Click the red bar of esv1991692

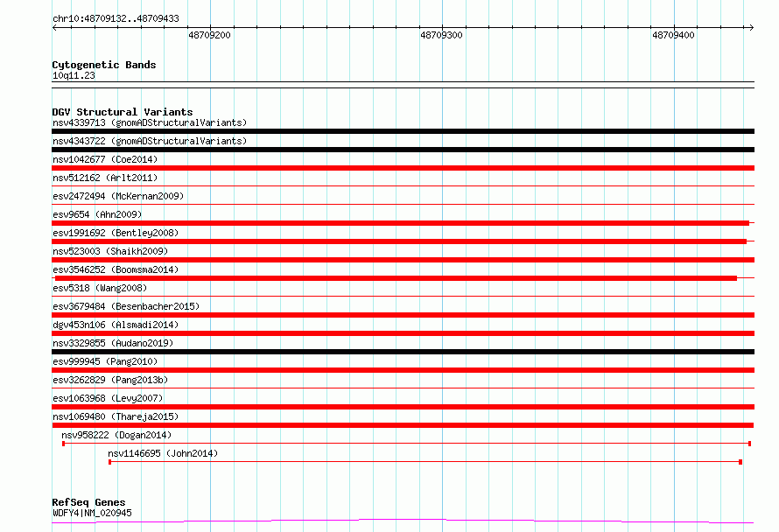point(399,241)
